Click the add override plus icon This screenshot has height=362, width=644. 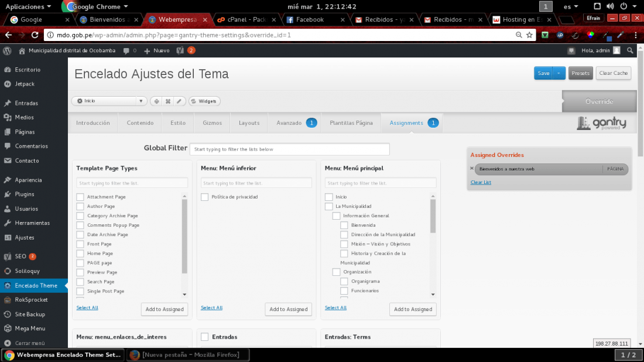click(x=156, y=101)
